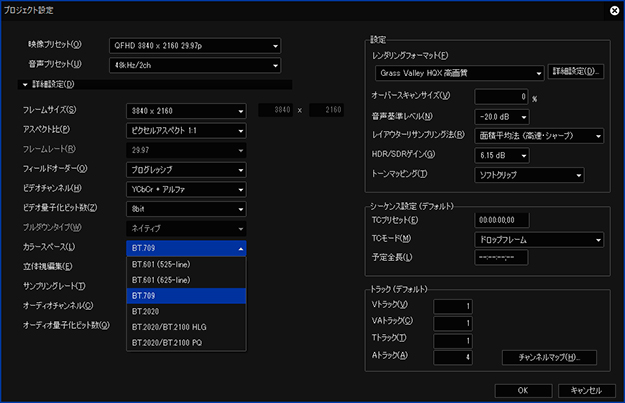This screenshot has width=625, height=403.
Task: Click the キャンセル button
Action: 587,391
